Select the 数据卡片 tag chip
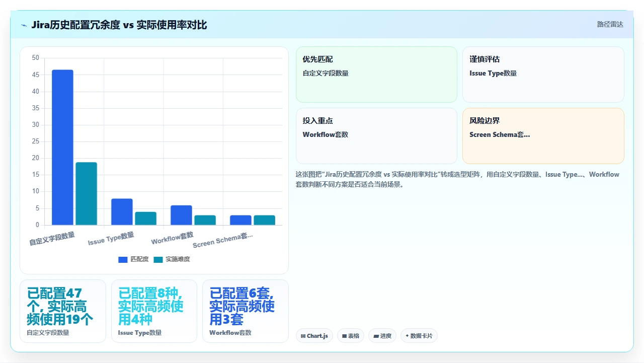Screen dimensions: 644x363 tap(419, 336)
